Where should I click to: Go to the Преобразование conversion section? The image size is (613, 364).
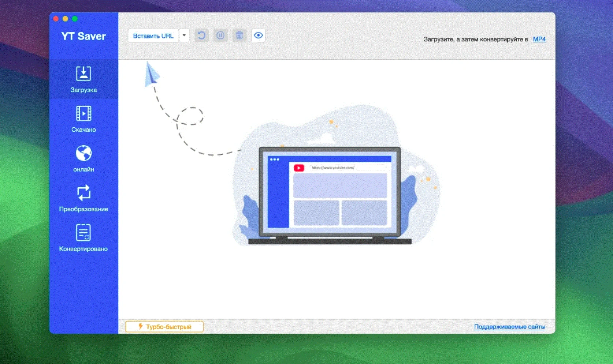coord(83,199)
